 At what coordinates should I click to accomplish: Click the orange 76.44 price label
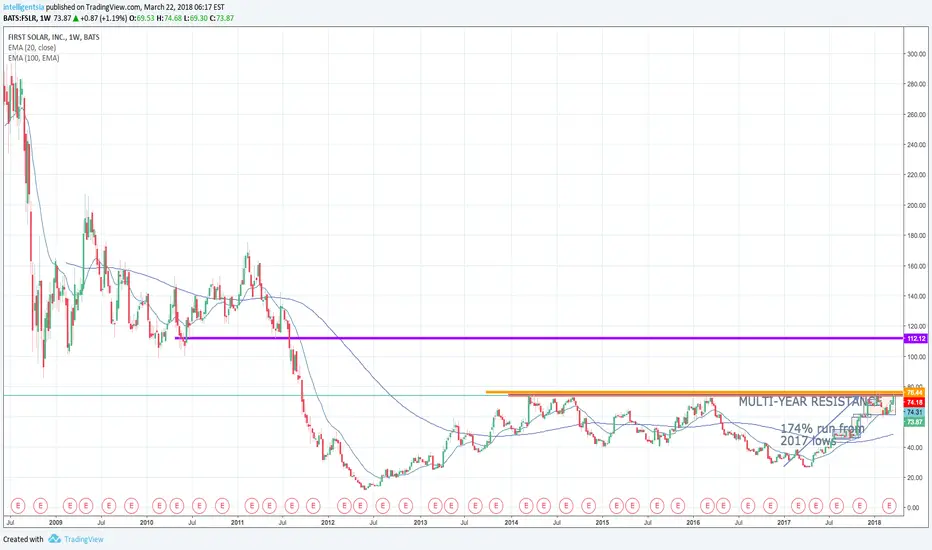(x=915, y=392)
